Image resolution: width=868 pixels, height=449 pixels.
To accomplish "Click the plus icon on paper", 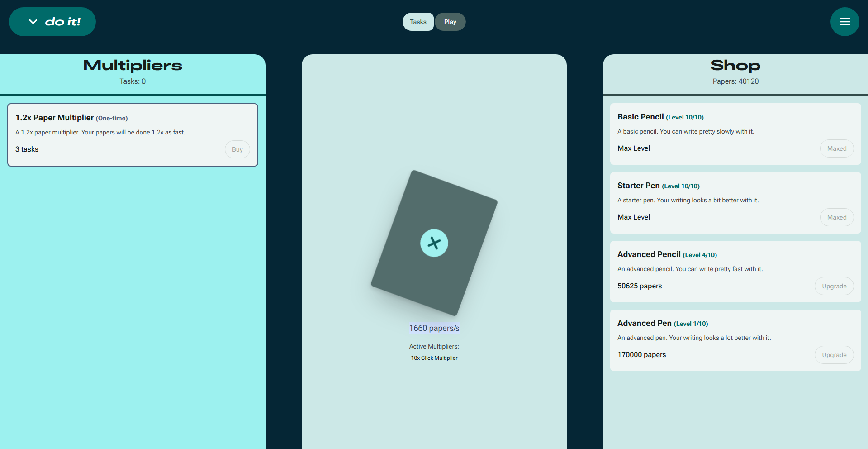I will point(434,243).
